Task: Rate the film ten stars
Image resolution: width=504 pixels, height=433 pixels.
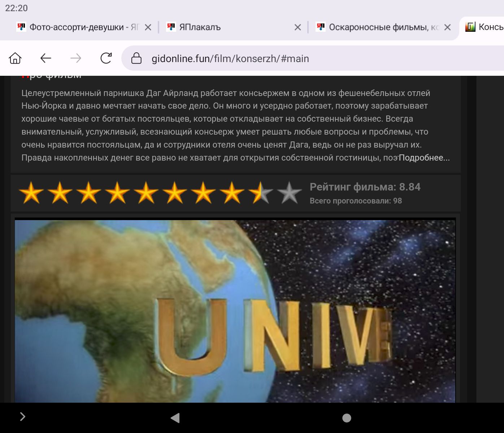Action: pos(290,193)
